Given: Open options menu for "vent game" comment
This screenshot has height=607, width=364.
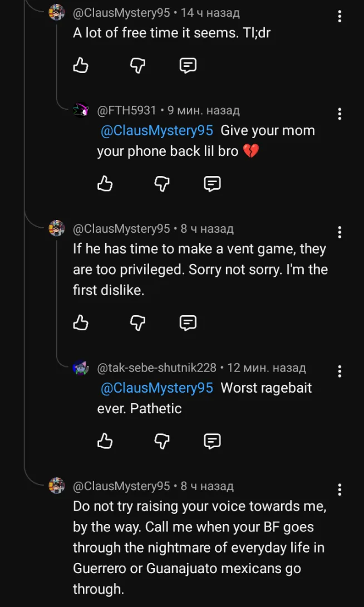Looking at the screenshot, I should coord(340,232).
